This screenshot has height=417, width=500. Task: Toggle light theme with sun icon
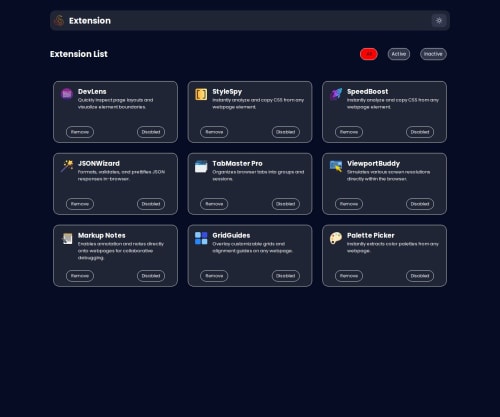click(x=439, y=21)
